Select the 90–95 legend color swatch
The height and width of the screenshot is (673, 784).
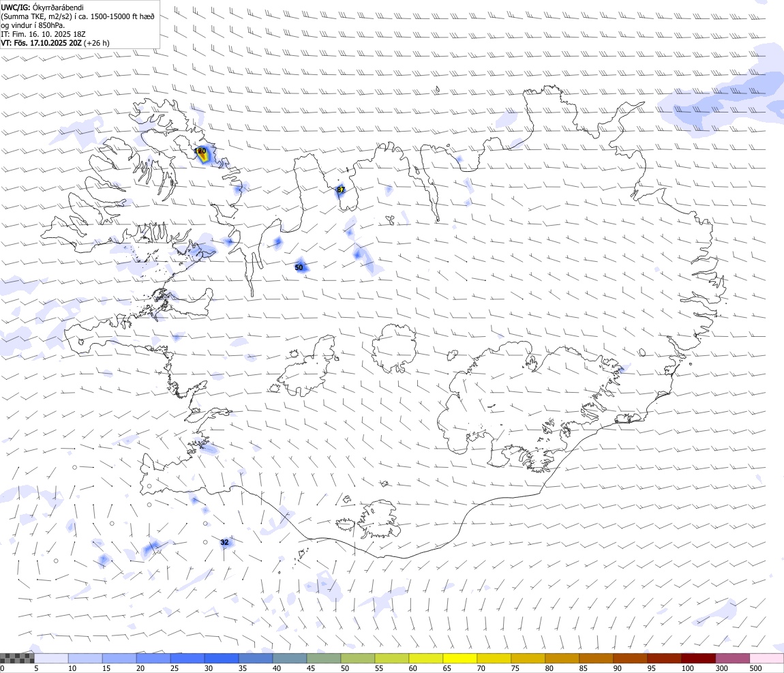coord(631,658)
